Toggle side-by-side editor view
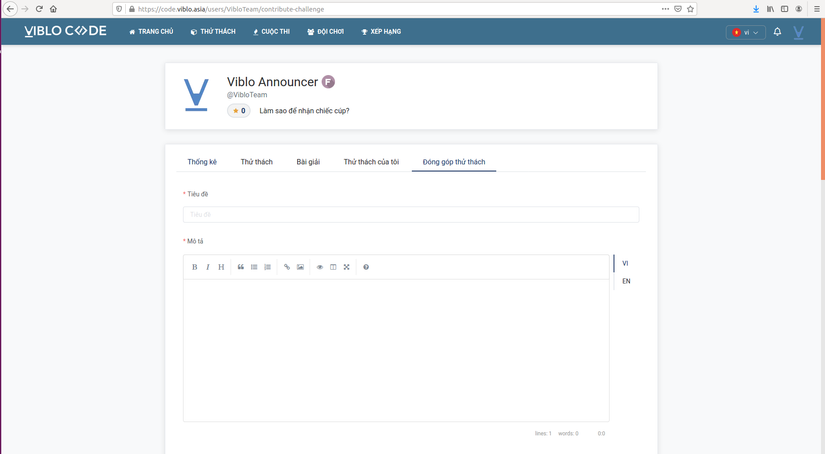The width and height of the screenshot is (825, 454). (x=333, y=267)
